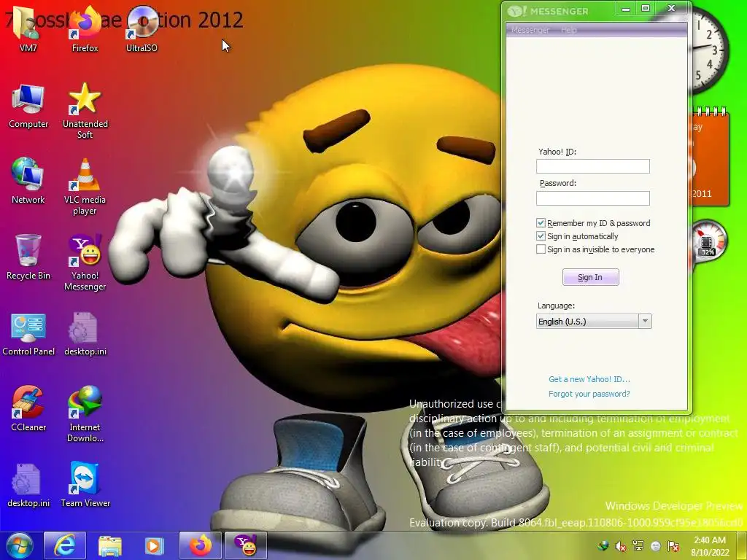
Task: Click the round tray icon left of flag
Action: [656, 546]
